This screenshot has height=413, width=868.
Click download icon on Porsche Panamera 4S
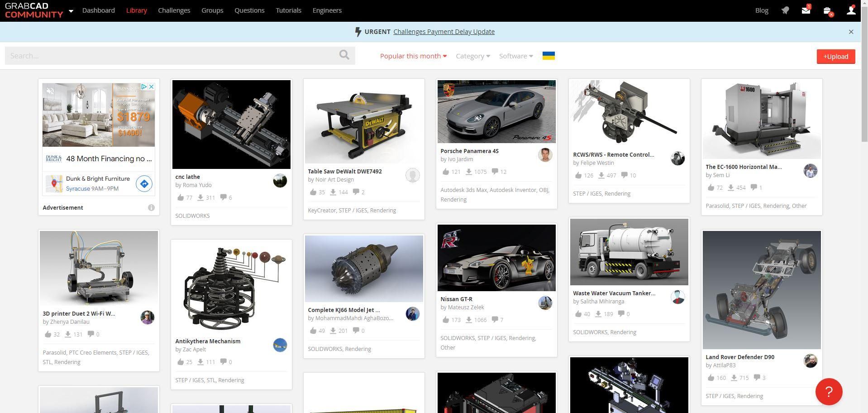pos(469,172)
